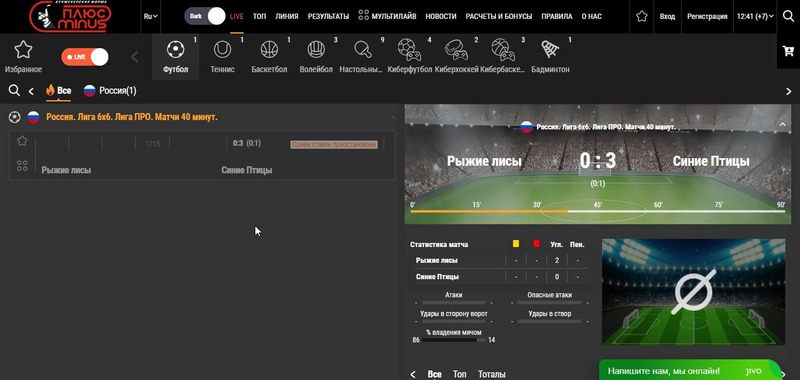
Task: Open Россия. Лига 6x6. Лига ПРО league link
Action: (132, 117)
